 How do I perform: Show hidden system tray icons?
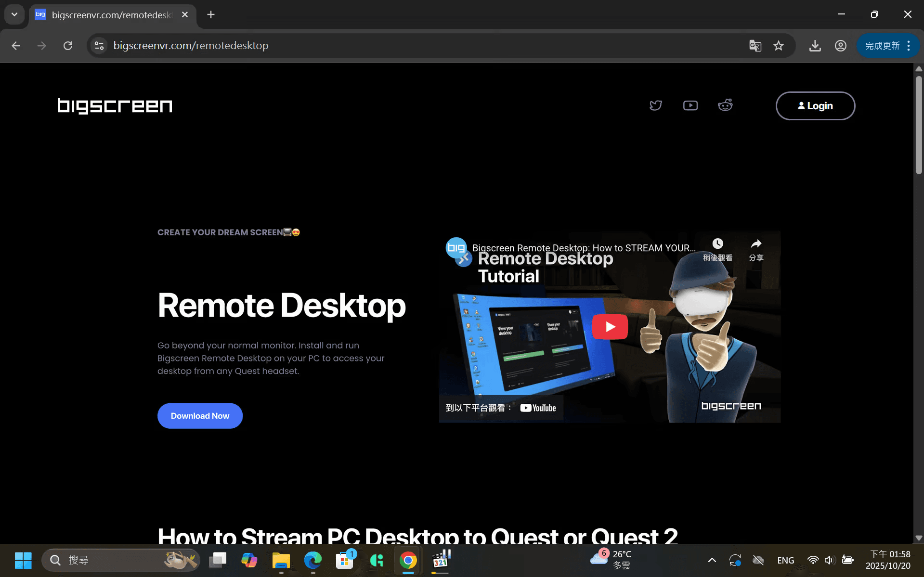(x=712, y=560)
